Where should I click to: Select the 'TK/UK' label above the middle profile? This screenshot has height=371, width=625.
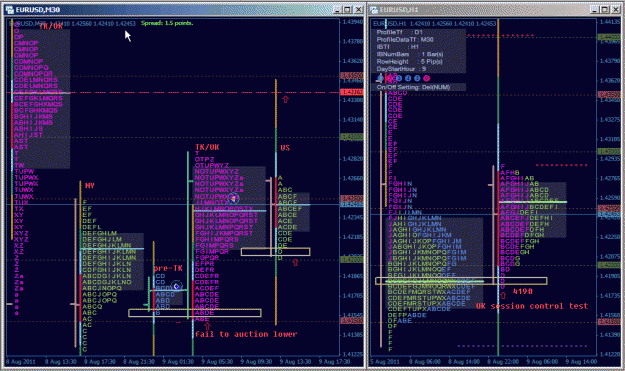click(x=207, y=147)
